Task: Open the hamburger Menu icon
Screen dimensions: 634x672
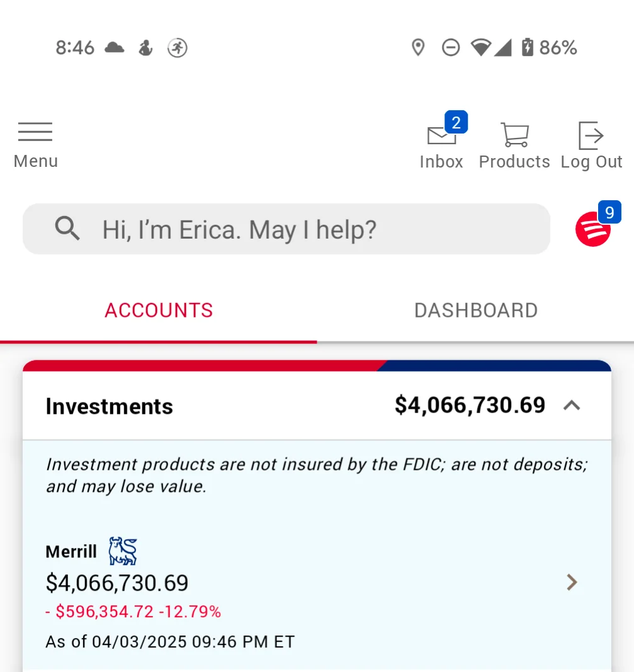Action: click(35, 132)
